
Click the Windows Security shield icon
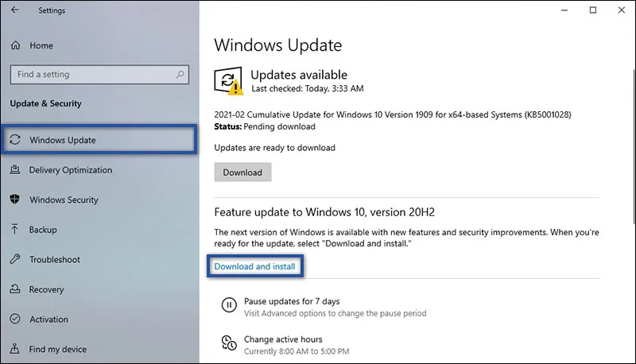pos(15,199)
